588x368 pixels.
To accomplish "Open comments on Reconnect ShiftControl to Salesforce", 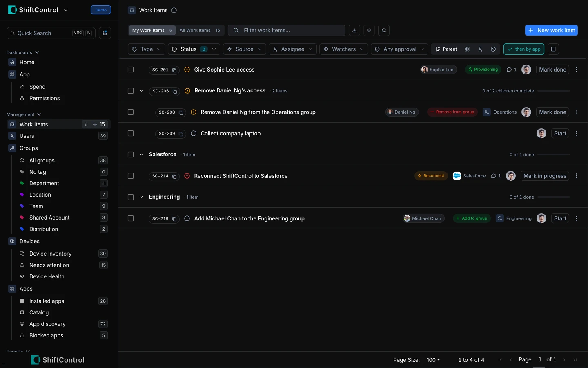I will point(496,176).
